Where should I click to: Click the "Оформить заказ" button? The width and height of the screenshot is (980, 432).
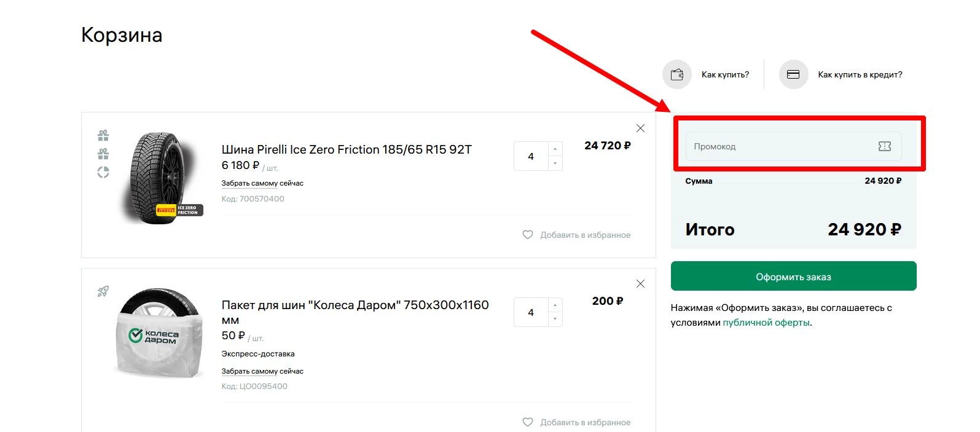click(793, 277)
